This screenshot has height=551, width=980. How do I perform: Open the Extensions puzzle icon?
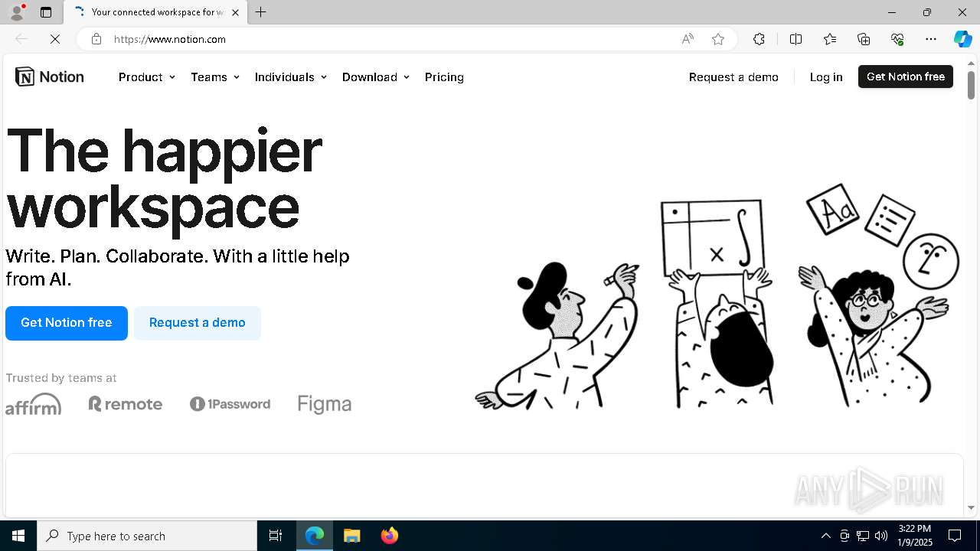759,39
